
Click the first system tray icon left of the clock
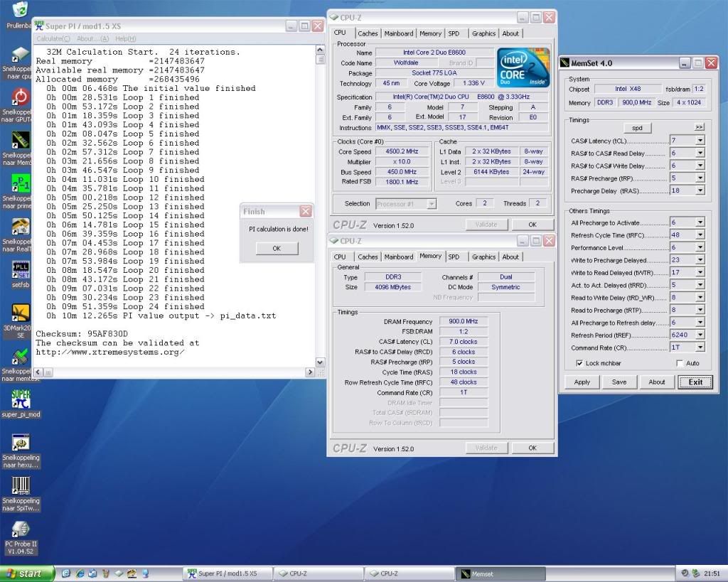685,573
